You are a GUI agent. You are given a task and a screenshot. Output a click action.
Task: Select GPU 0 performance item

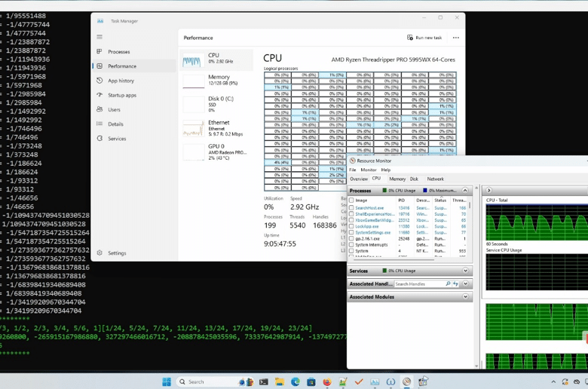(216, 152)
